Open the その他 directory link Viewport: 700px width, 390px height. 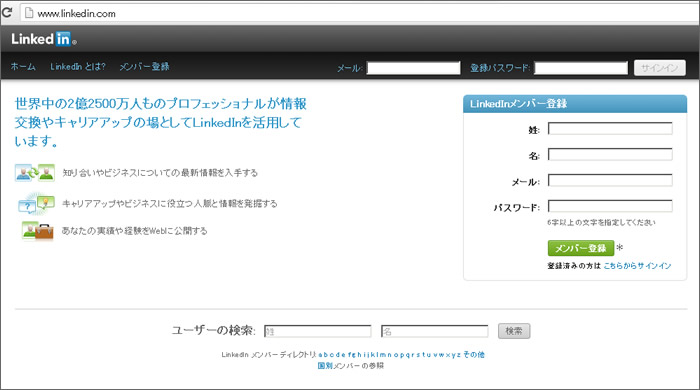click(x=474, y=355)
